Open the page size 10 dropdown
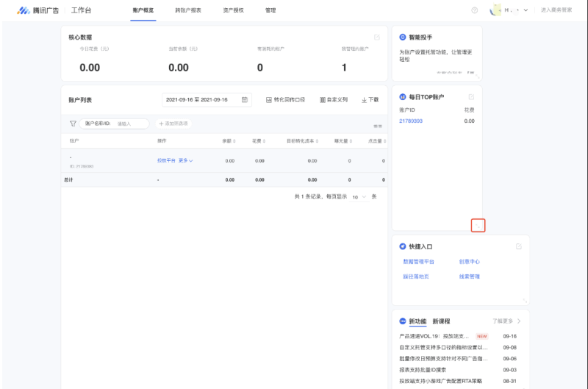This screenshot has width=588, height=389. pos(359,197)
